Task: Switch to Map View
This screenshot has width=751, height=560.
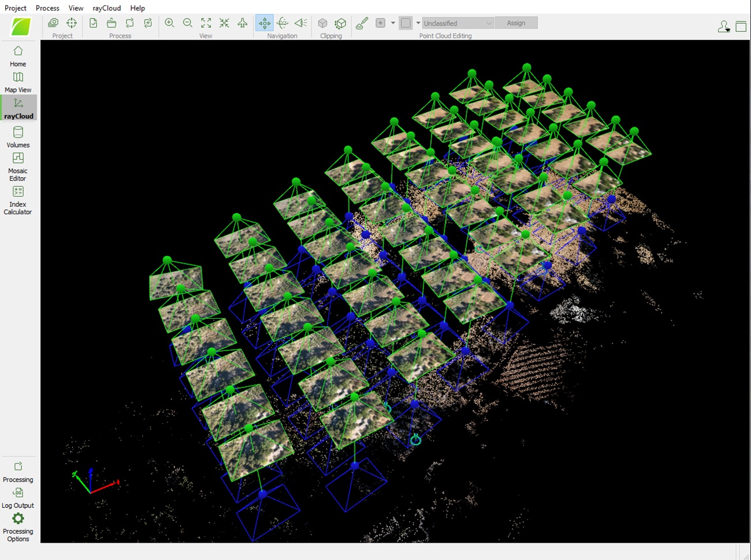Action: 18,82
